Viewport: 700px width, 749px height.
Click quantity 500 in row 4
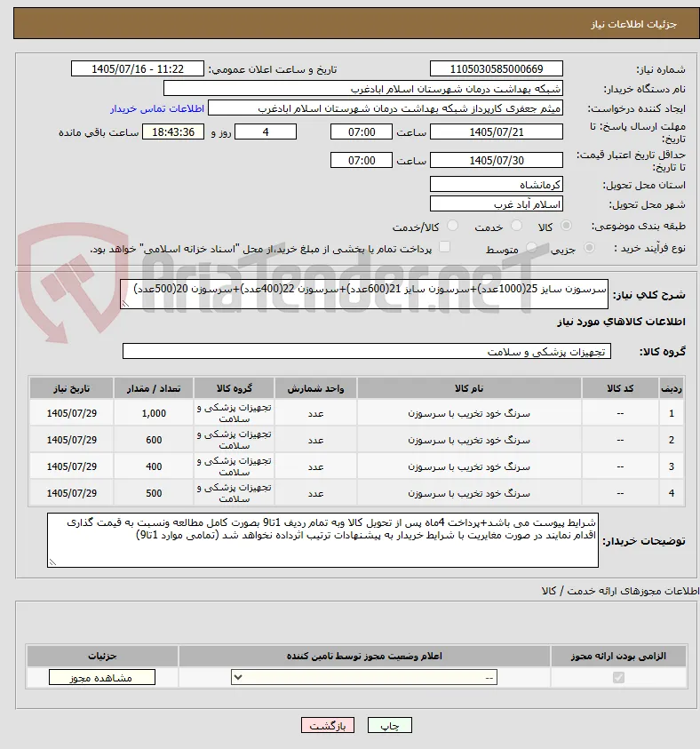154,493
